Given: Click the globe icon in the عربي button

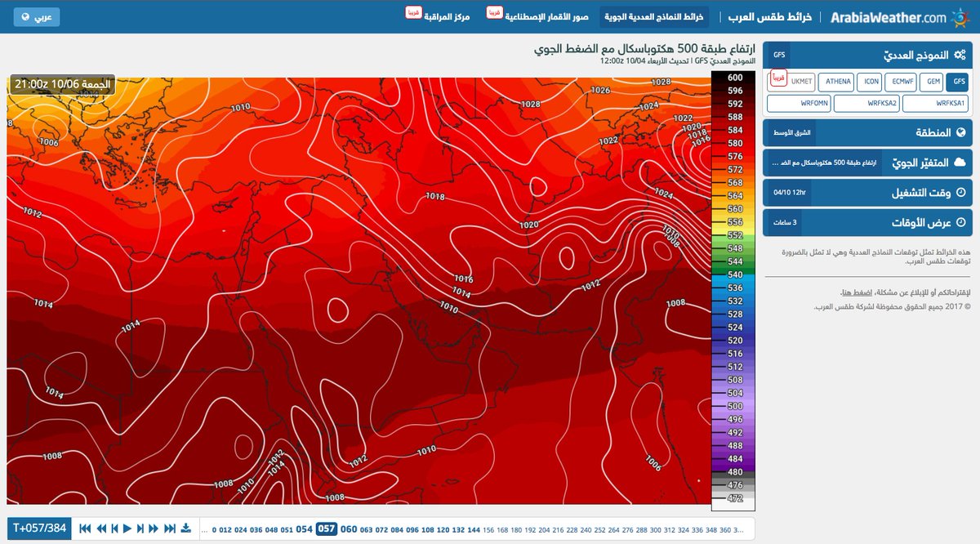Looking at the screenshot, I should [x=25, y=17].
